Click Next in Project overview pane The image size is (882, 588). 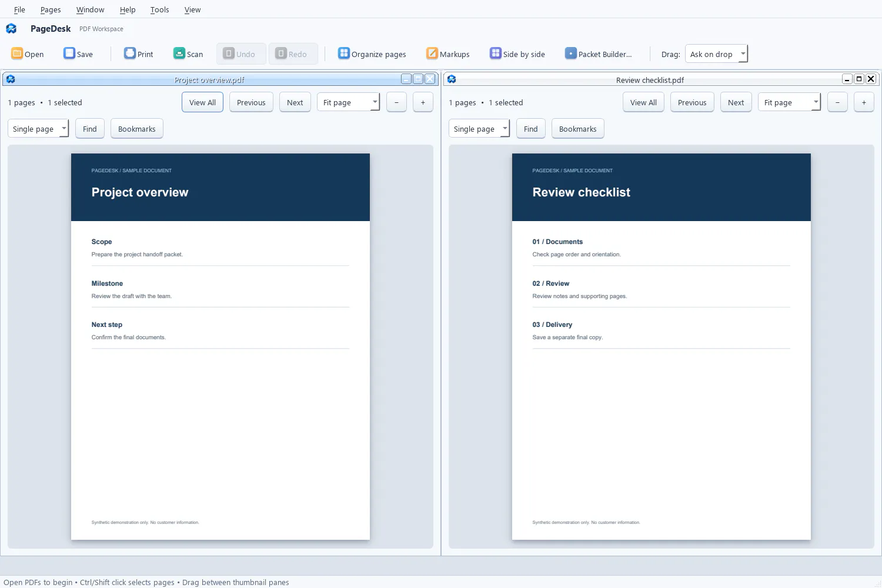pyautogui.click(x=295, y=102)
